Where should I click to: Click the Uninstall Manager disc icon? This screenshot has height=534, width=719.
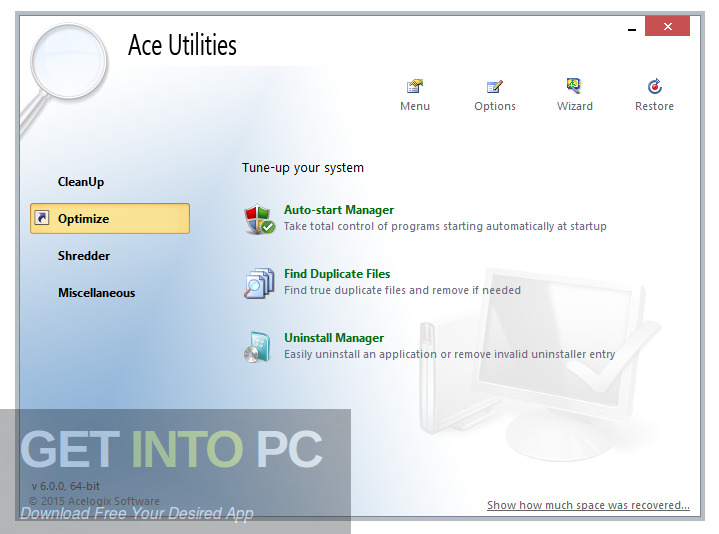click(257, 347)
